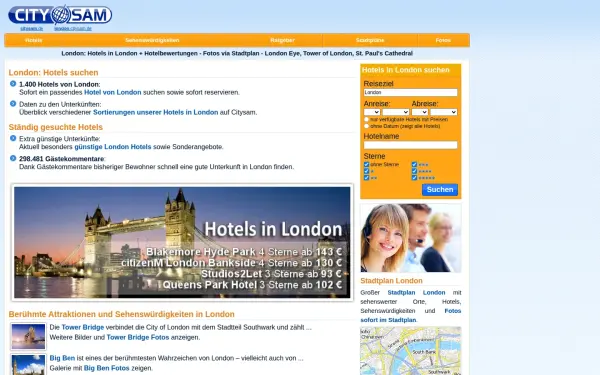Open the Abreise month dropdown
600x375 pixels.
444,112
